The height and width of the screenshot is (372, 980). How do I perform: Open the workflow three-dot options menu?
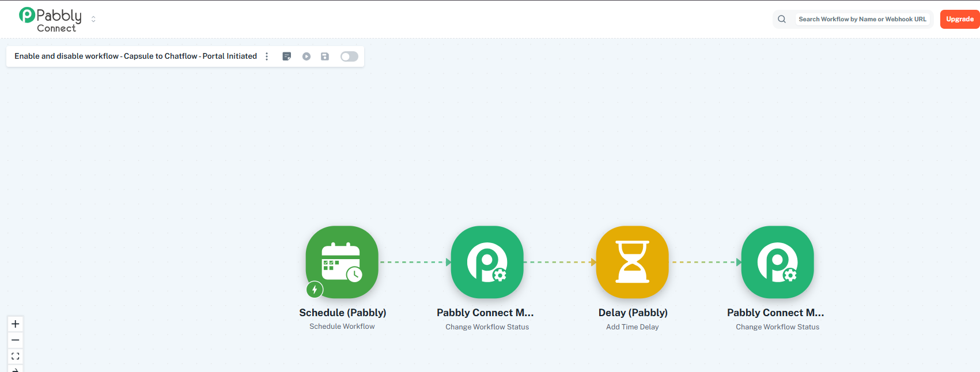(267, 56)
